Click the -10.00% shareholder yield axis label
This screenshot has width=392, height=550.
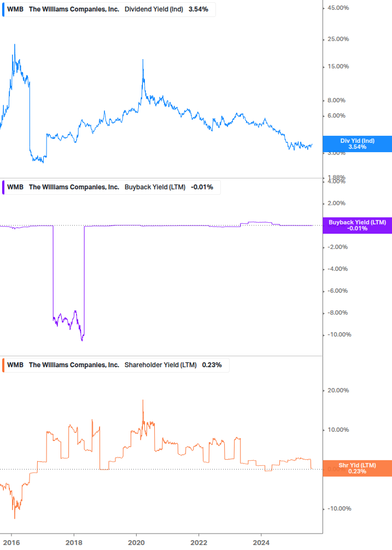coord(339,508)
